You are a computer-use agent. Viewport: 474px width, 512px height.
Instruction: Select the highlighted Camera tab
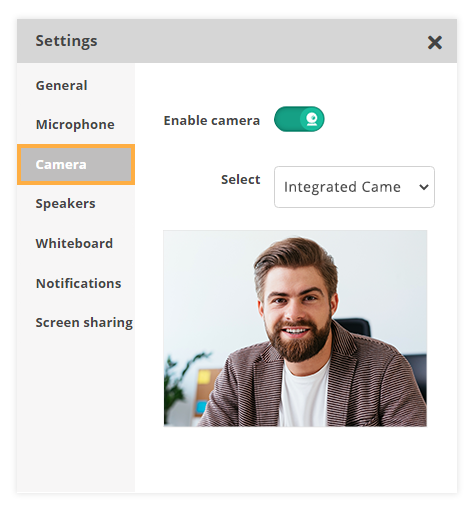pyautogui.click(x=76, y=164)
